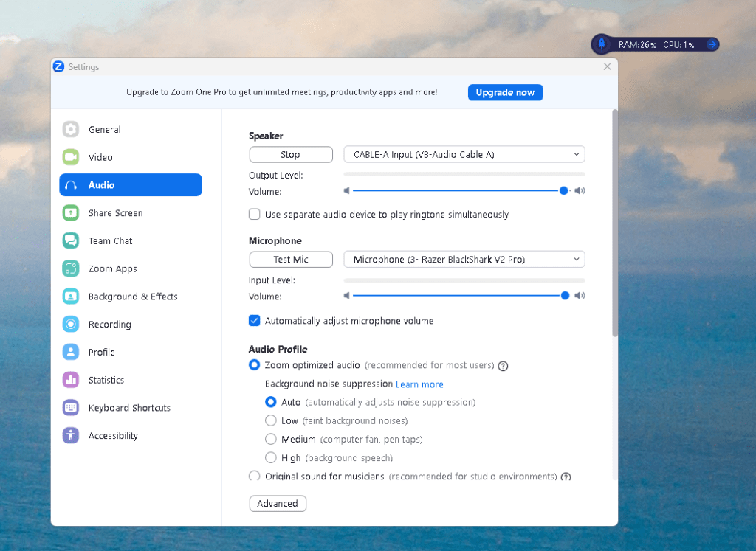Click the microphone volume high icon
This screenshot has height=551, width=756.
tap(580, 296)
